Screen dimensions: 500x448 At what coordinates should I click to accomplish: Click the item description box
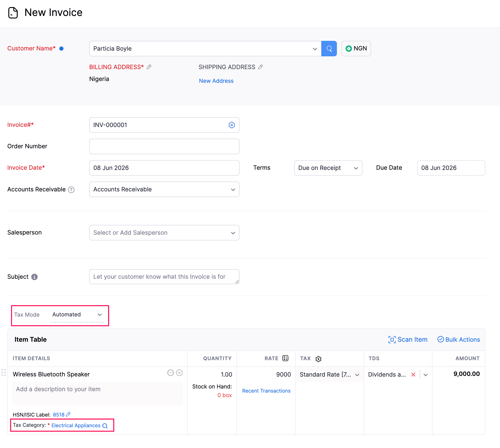tap(97, 394)
